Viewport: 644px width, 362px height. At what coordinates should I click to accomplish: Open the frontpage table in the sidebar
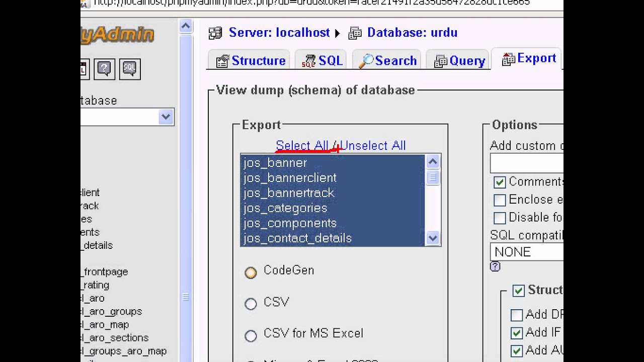(x=105, y=272)
